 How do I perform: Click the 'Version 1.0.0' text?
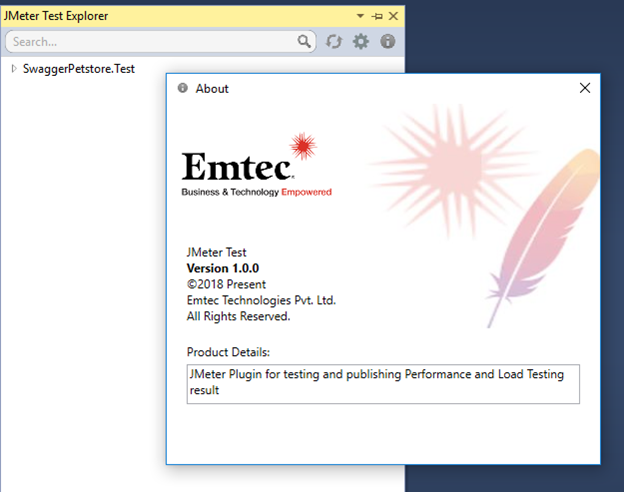223,268
